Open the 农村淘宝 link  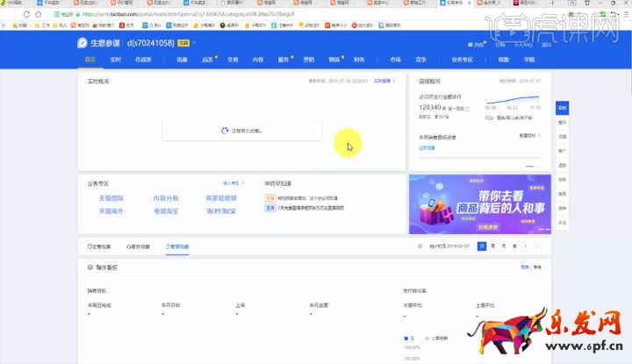coord(219,211)
